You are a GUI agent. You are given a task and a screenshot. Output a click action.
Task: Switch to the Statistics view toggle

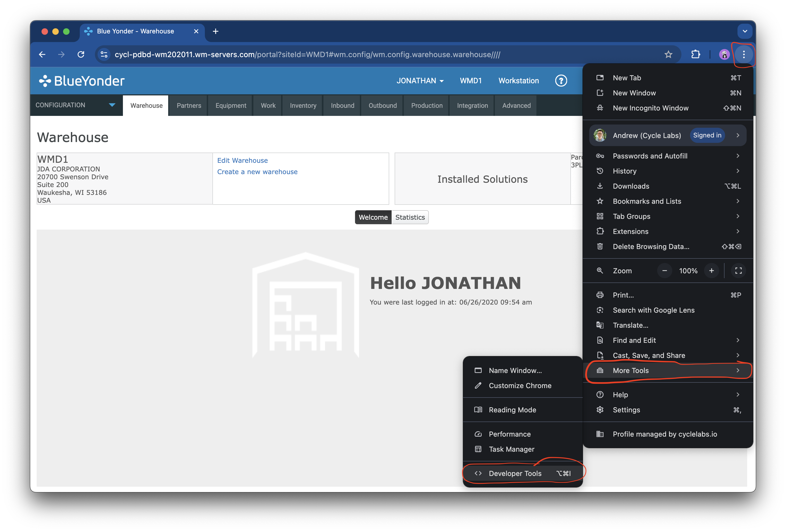[x=410, y=217]
